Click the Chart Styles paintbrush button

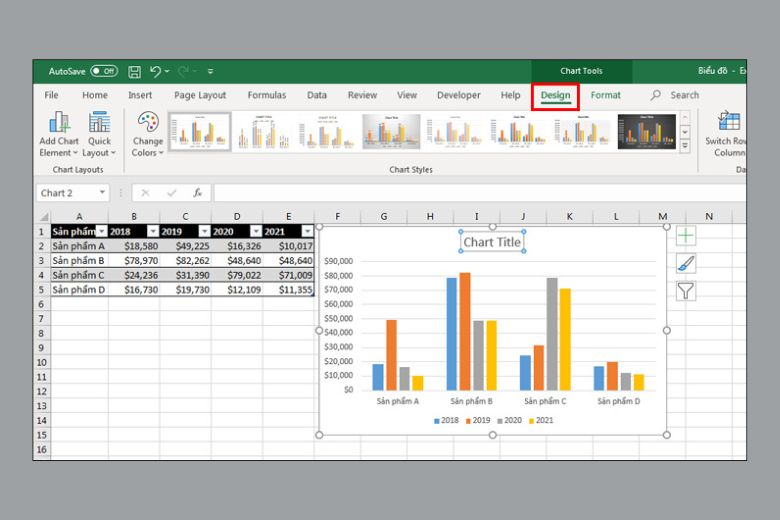click(685, 264)
